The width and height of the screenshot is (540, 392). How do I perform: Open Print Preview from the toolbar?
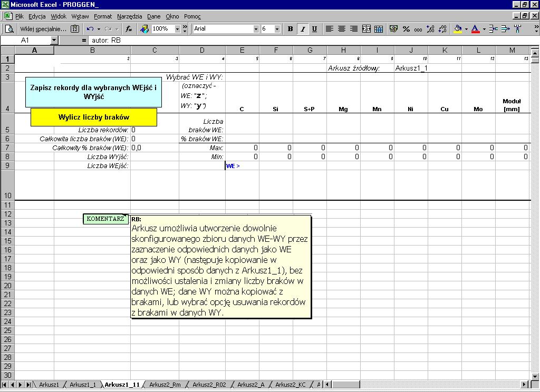9,29
